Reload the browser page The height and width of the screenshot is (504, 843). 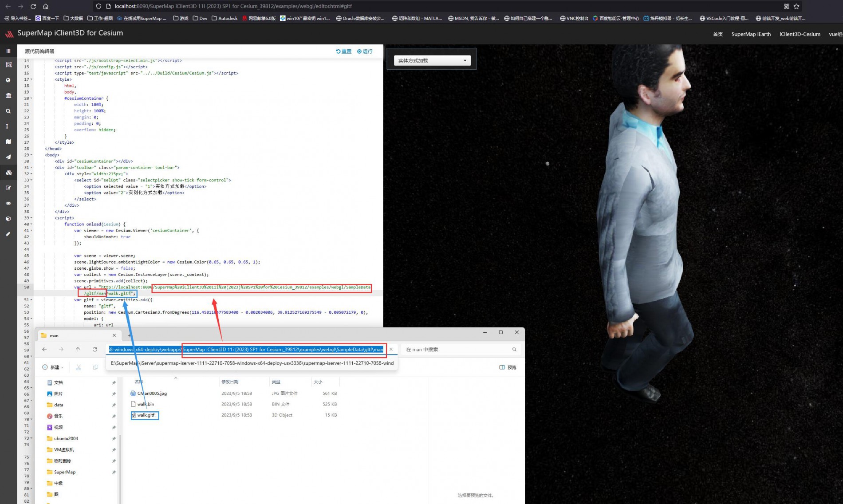pyautogui.click(x=33, y=6)
